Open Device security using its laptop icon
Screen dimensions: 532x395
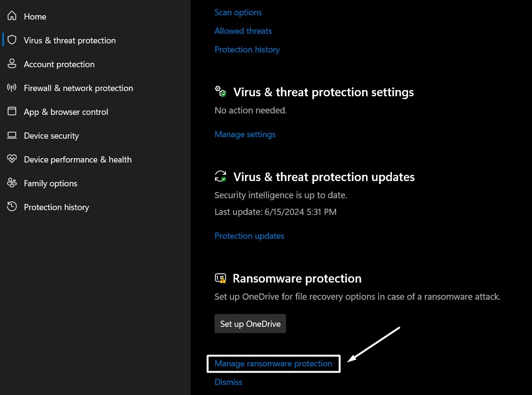pyautogui.click(x=12, y=135)
